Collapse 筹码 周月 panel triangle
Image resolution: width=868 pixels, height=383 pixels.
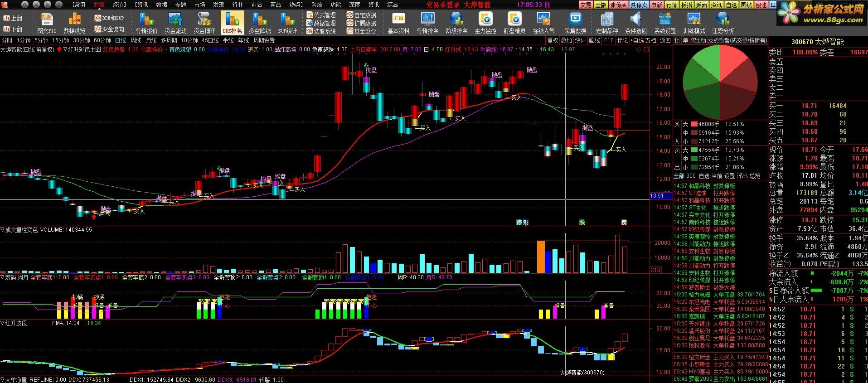pyautogui.click(x=2, y=277)
